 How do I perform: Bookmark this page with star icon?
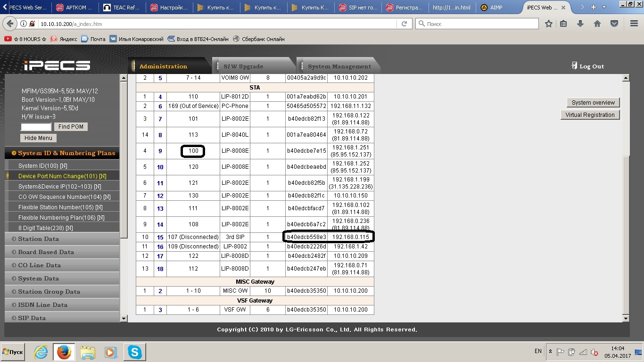(x=549, y=24)
